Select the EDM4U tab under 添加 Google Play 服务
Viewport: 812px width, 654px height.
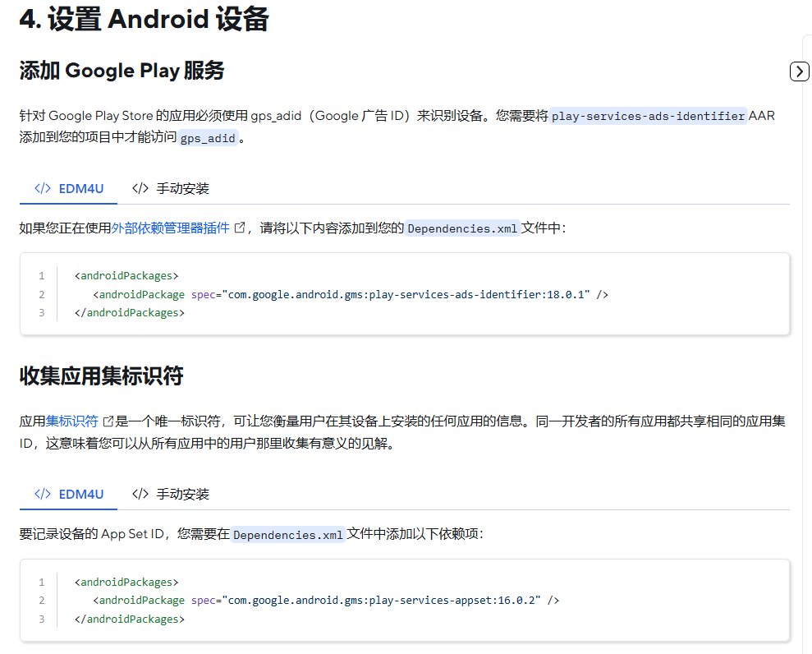click(69, 189)
